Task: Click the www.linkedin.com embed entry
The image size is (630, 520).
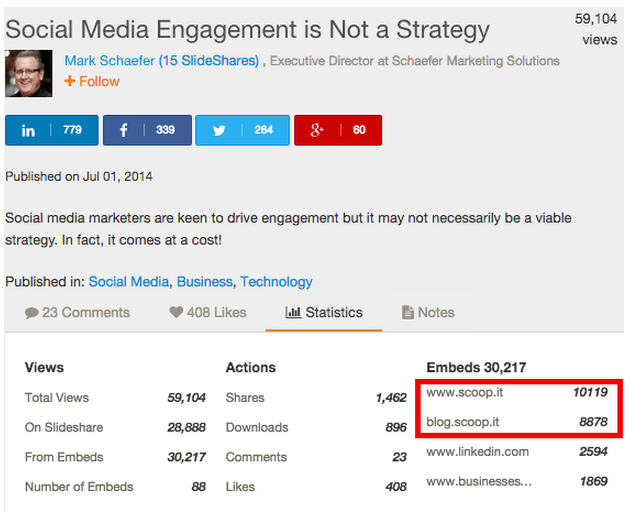Action: point(477,452)
